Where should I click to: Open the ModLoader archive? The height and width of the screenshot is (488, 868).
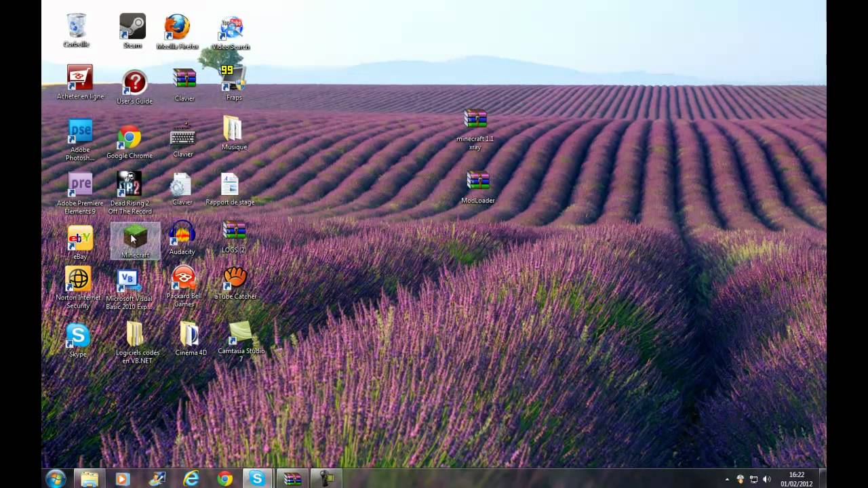pos(478,188)
